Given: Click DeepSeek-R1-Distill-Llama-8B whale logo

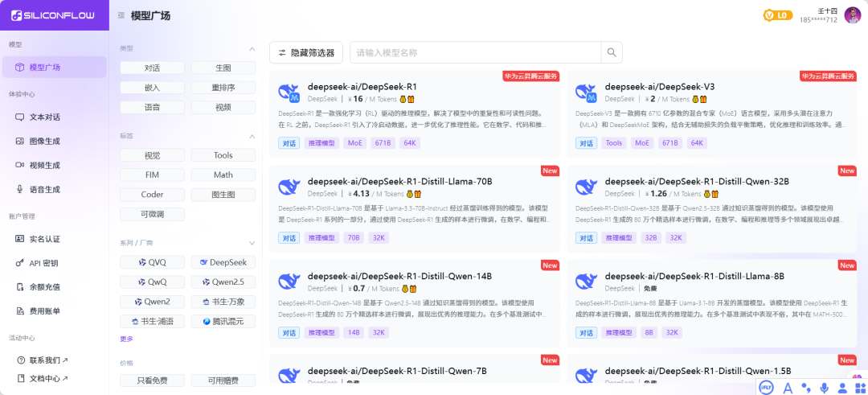Looking at the screenshot, I should (586, 282).
